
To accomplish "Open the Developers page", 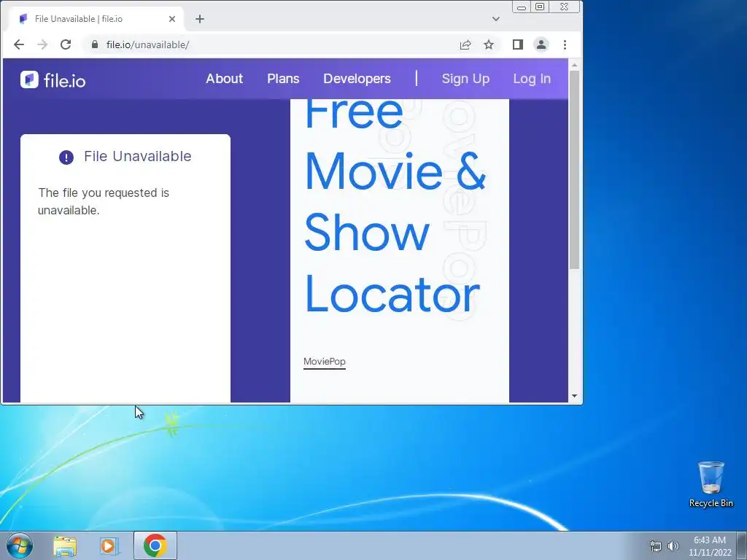I will pyautogui.click(x=357, y=79).
